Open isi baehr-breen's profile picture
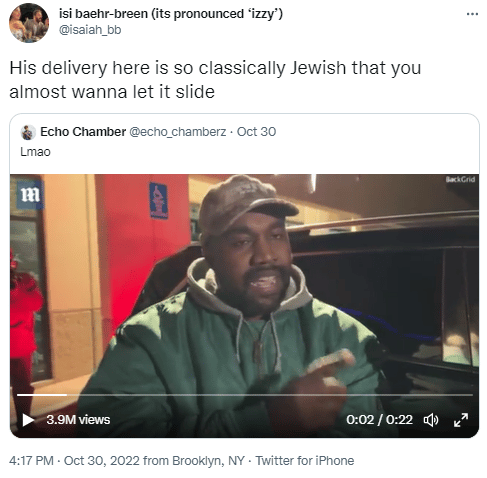Image resolution: width=487 pixels, height=478 pixels. (29, 23)
